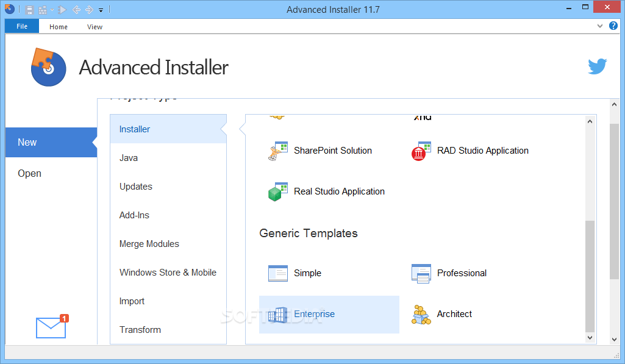Select the Installer project category
The width and height of the screenshot is (625, 364).
168,129
